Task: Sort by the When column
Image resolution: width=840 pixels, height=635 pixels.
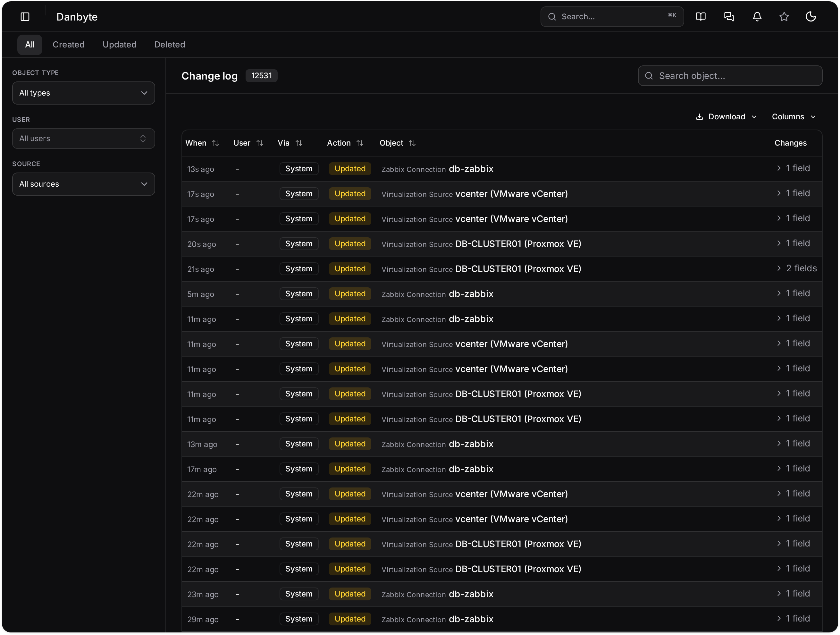Action: pyautogui.click(x=202, y=143)
